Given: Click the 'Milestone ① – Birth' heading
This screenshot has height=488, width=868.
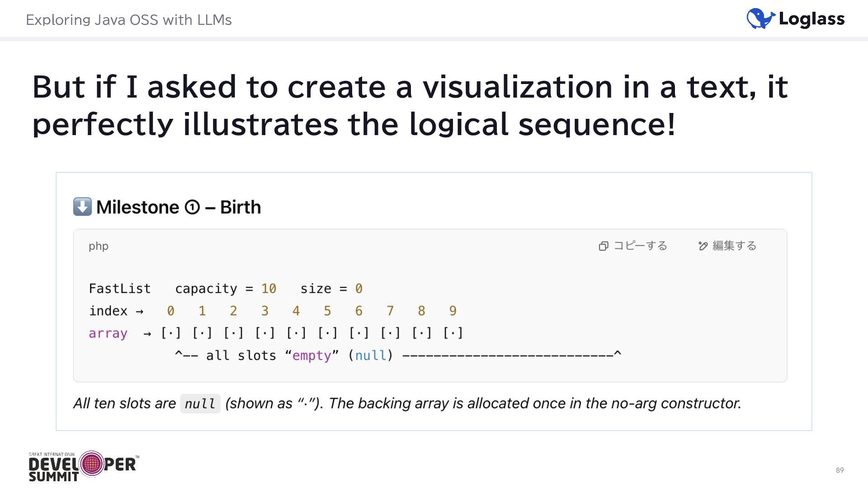Looking at the screenshot, I should tap(178, 207).
